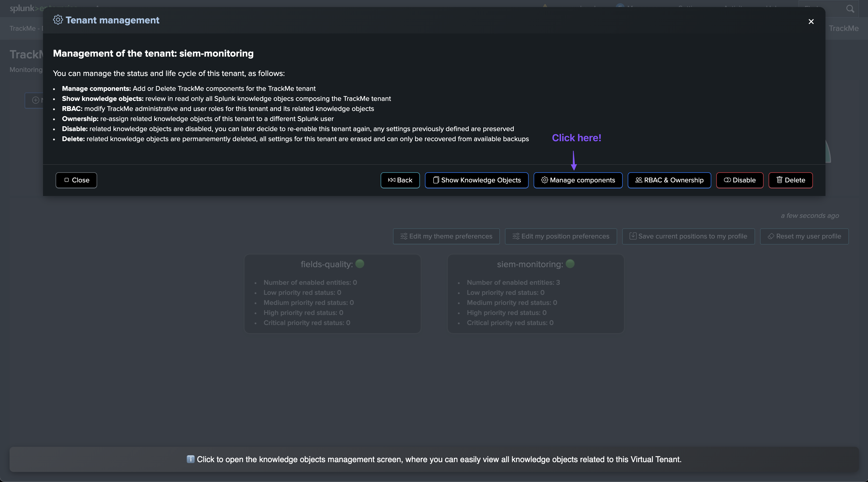868x482 pixels.
Task: Click the Close button in dialog footer
Action: coord(76,180)
